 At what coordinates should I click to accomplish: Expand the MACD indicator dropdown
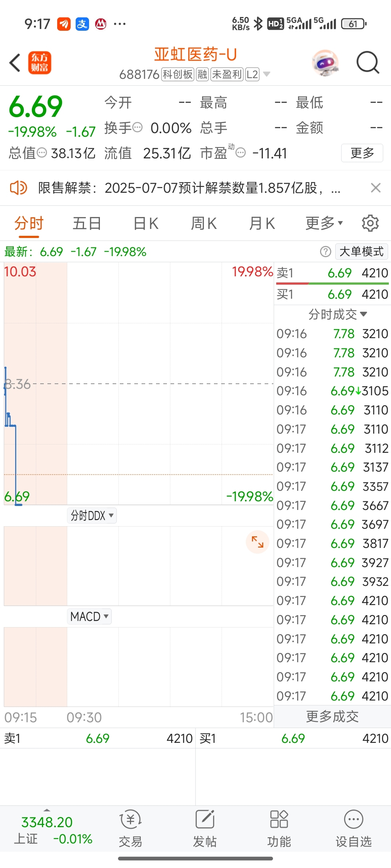[89, 616]
